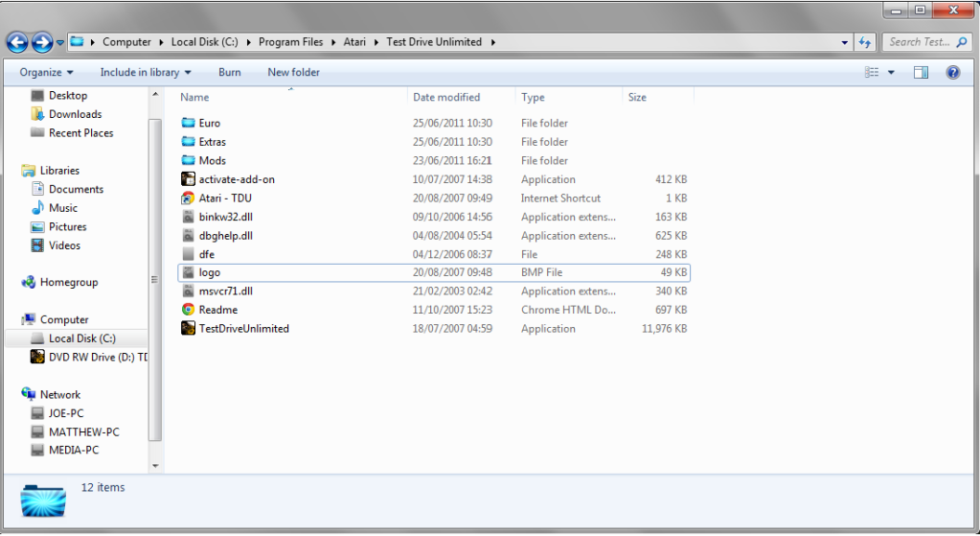Select Local Disk (C:) in navigation pane

pyautogui.click(x=82, y=338)
